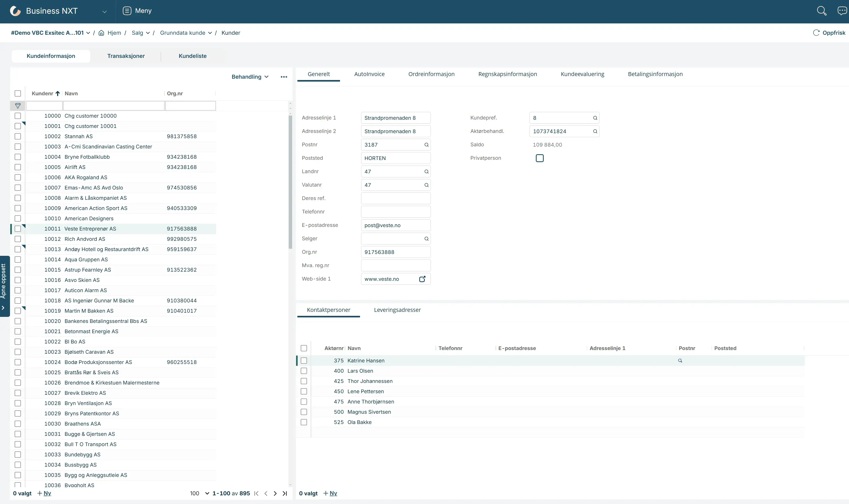Viewport: 849px width, 504px height.
Task: Click the Meny list icon
Action: point(127,11)
